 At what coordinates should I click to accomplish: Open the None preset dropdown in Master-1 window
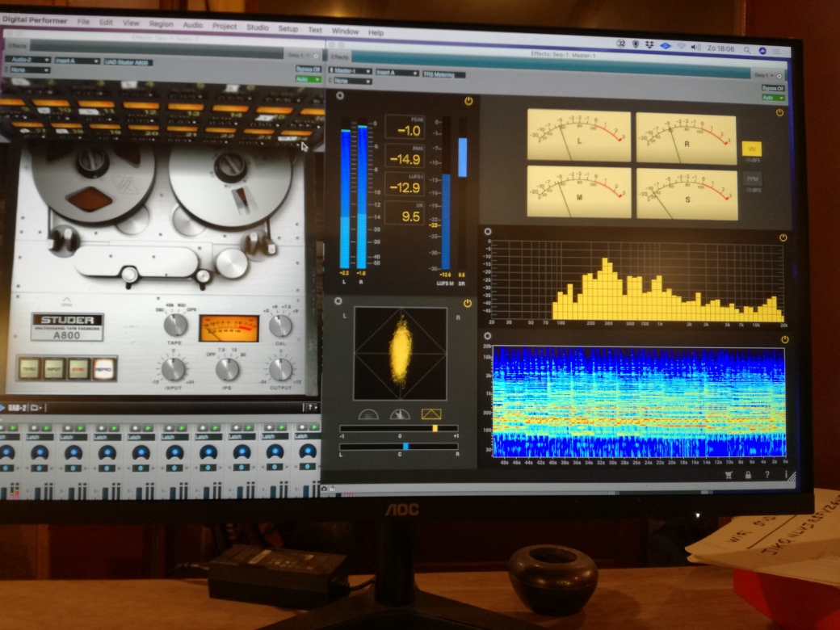[x=352, y=81]
